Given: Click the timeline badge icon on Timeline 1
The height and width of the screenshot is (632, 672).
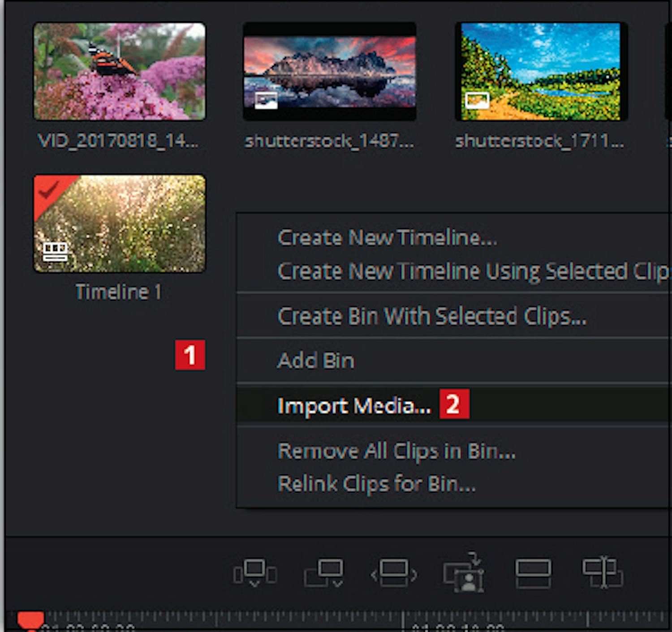Looking at the screenshot, I should [55, 251].
